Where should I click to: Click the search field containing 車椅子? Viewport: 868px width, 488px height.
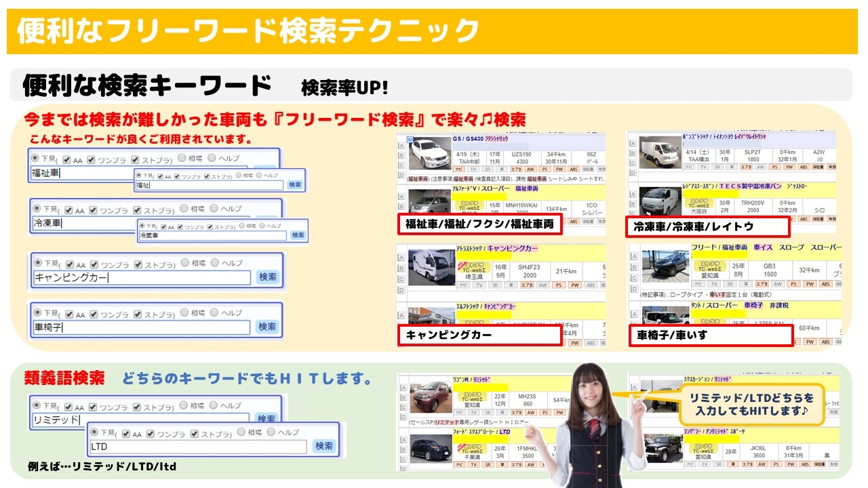pyautogui.click(x=142, y=327)
